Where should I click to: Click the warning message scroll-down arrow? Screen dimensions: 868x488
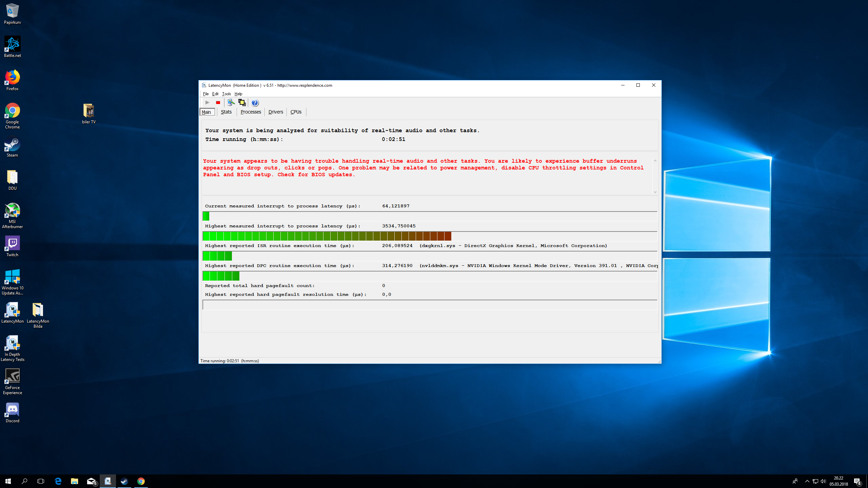tap(655, 192)
